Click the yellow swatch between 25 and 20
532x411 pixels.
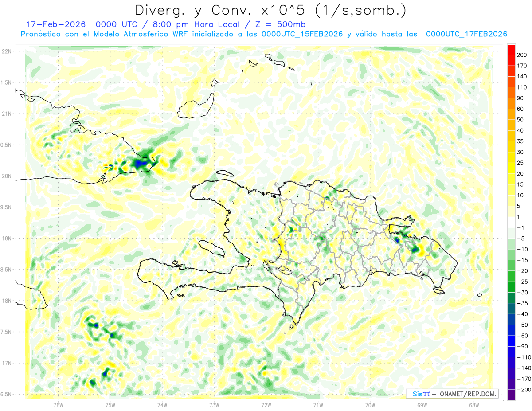(511, 168)
